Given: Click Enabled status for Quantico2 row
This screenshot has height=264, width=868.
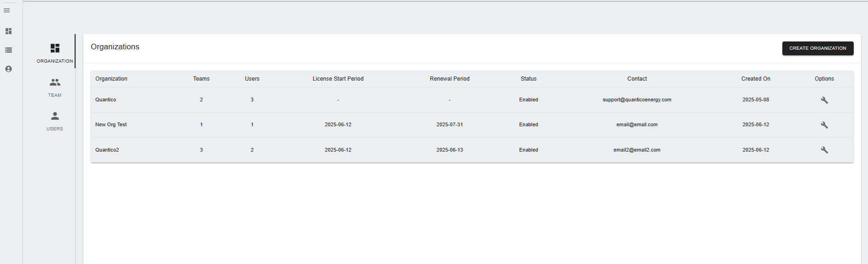Looking at the screenshot, I should pos(529,150).
